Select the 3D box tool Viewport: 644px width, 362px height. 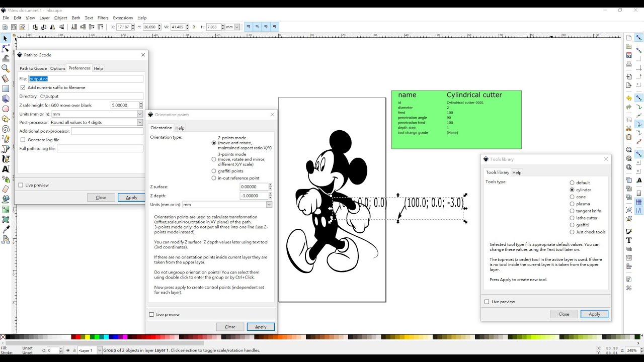point(6,99)
